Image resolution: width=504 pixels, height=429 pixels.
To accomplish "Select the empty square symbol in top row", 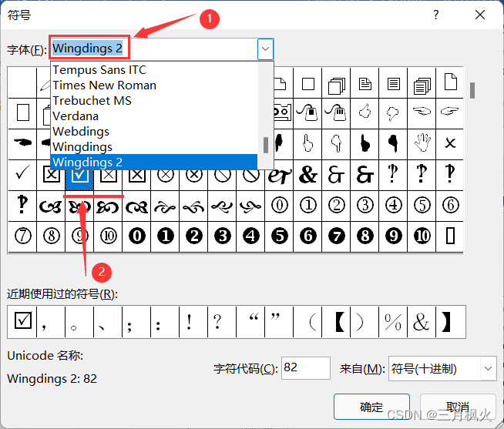I will click(x=307, y=84).
